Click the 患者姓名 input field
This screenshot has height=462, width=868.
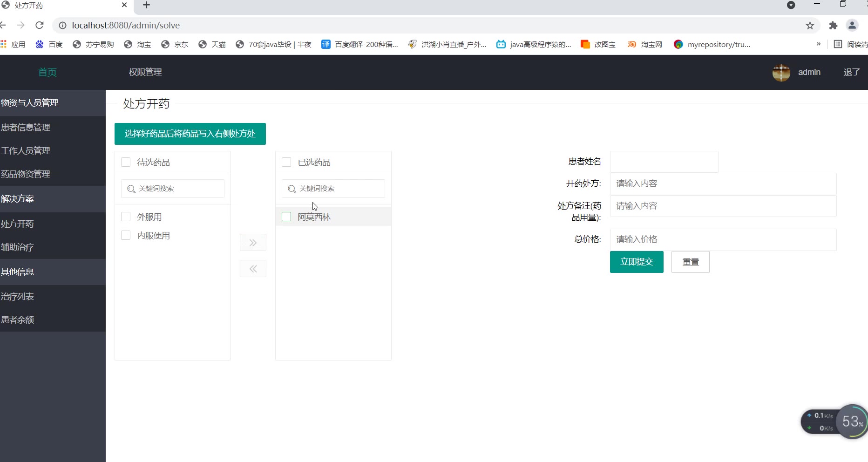[664, 162]
